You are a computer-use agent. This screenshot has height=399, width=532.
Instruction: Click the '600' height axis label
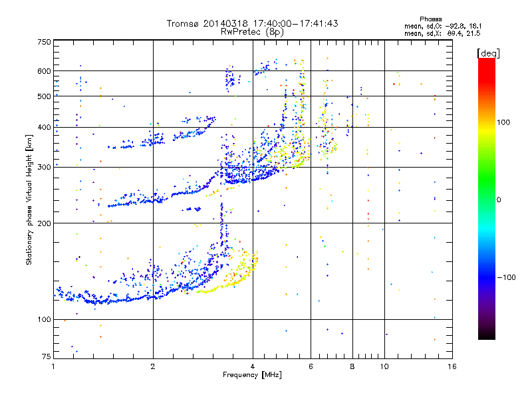(44, 71)
